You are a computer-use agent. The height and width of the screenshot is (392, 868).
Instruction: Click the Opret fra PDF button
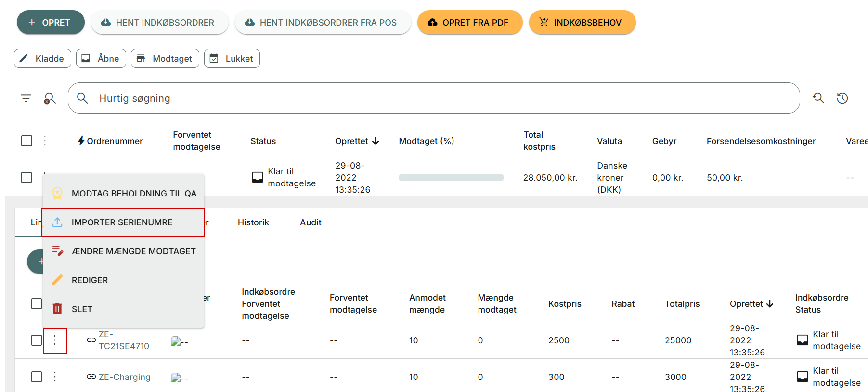[469, 23]
